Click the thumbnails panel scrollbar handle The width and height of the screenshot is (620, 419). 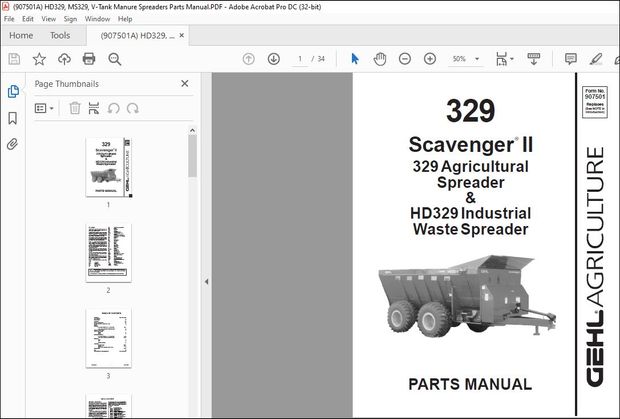(192, 156)
